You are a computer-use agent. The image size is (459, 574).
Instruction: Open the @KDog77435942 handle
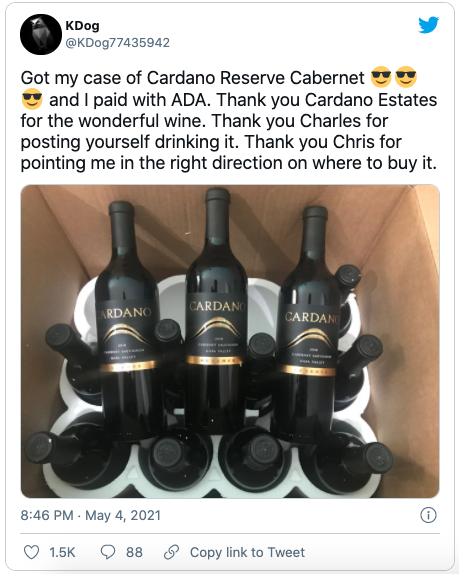117,43
